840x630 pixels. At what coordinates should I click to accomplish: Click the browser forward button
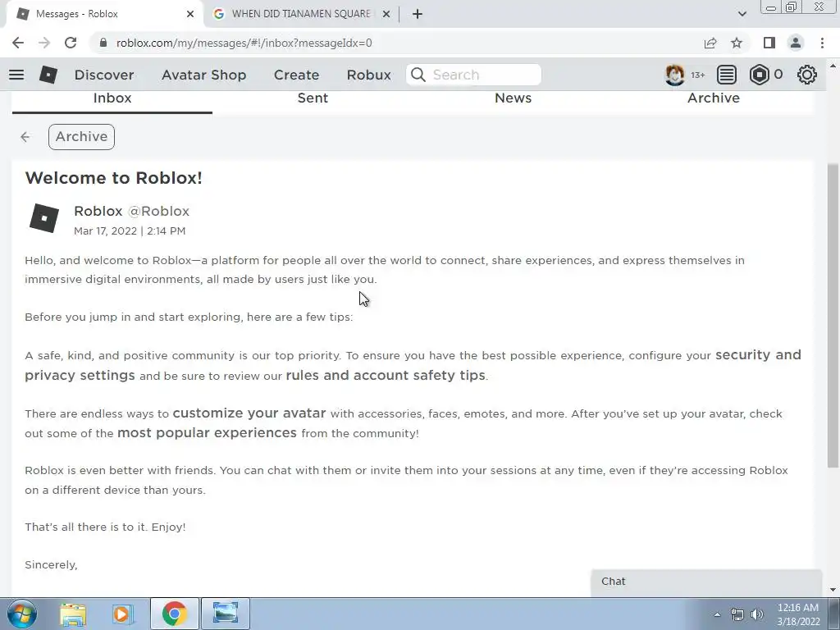pos(44,43)
